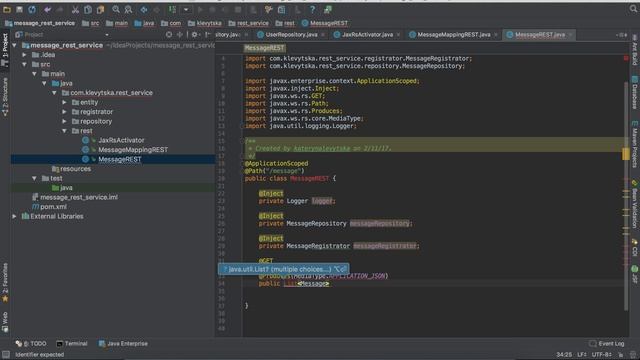Collapse the src folder

coord(24,64)
